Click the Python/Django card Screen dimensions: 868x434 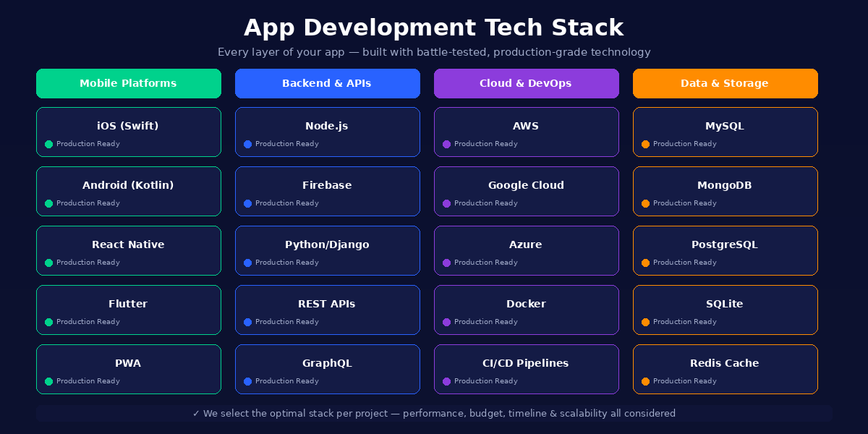pos(328,250)
